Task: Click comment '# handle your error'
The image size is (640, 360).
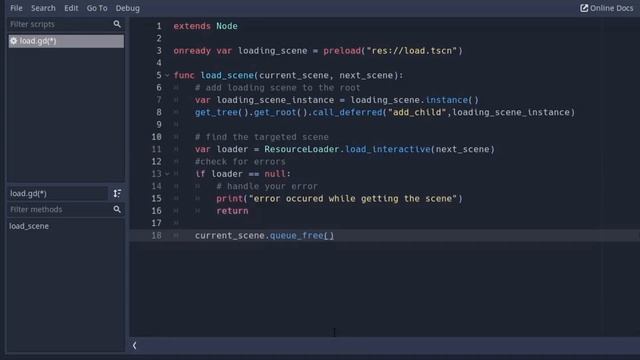Action: click(x=267, y=187)
